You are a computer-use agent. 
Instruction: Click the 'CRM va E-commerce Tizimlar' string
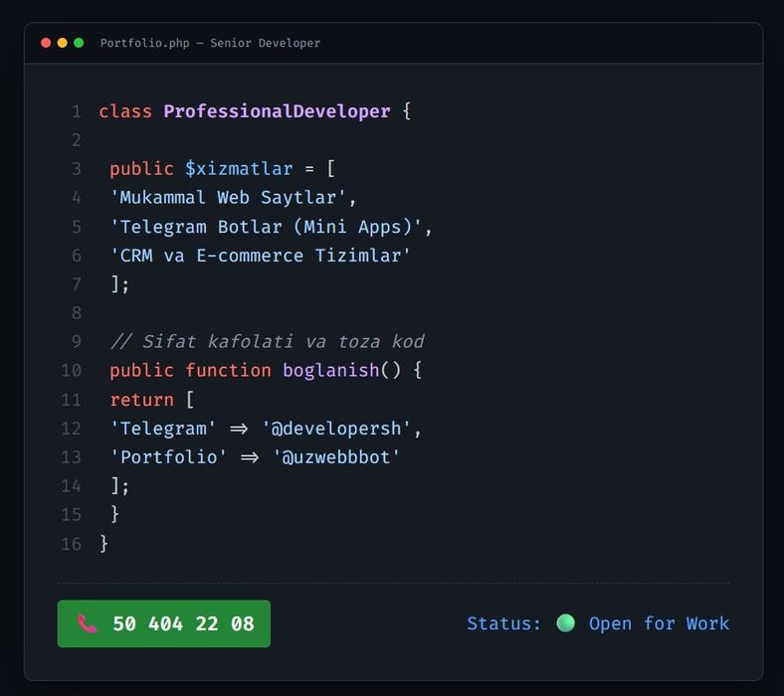coord(261,256)
